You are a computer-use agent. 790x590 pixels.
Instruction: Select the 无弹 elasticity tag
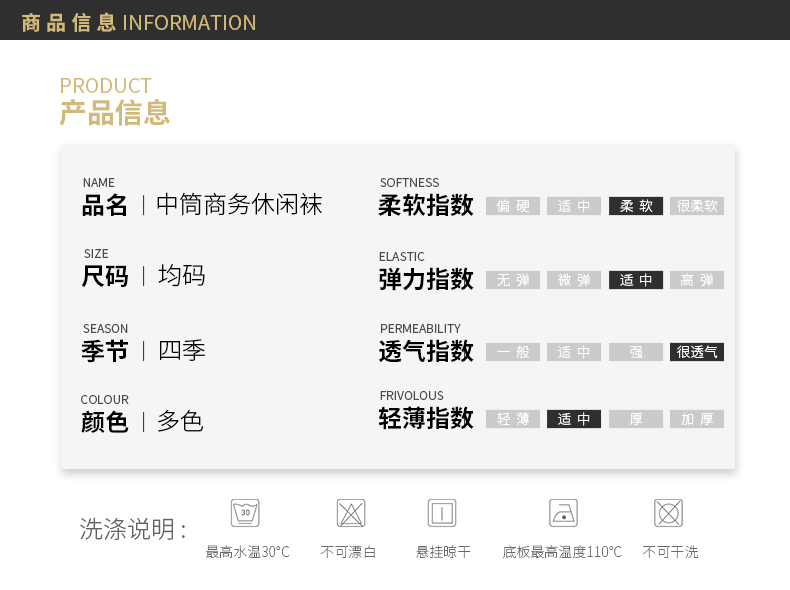[513, 280]
